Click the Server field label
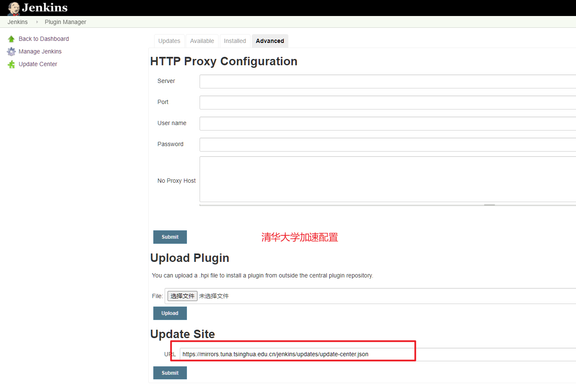 [166, 81]
